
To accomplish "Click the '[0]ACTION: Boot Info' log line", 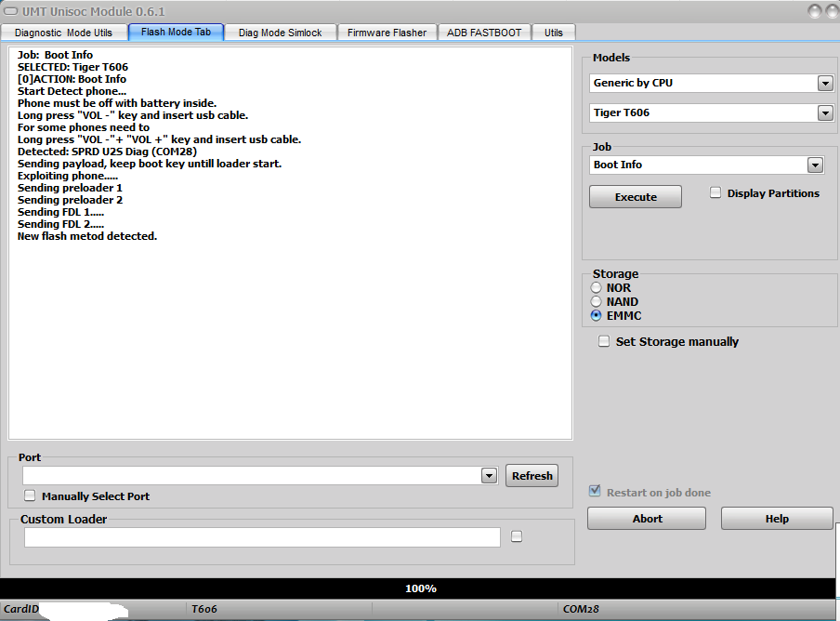I will pos(72,79).
